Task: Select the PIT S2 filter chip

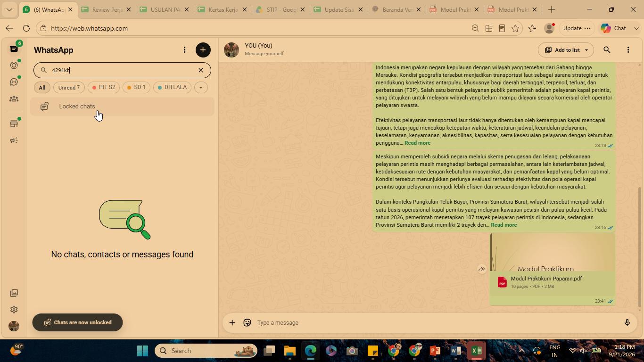Action: pyautogui.click(x=104, y=88)
